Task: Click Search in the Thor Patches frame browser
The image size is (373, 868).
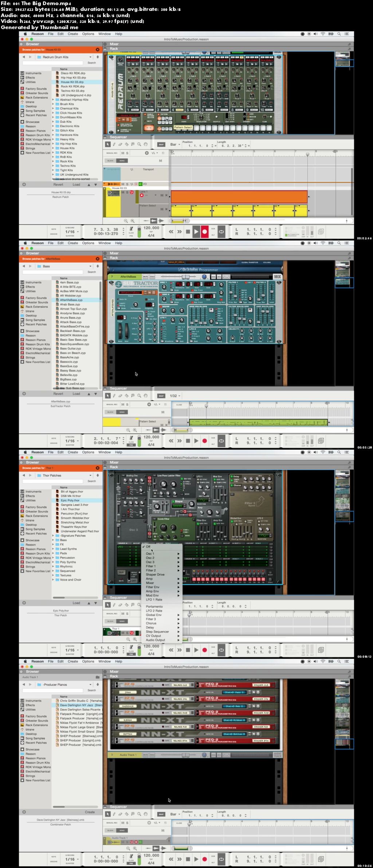Action: click(x=92, y=481)
